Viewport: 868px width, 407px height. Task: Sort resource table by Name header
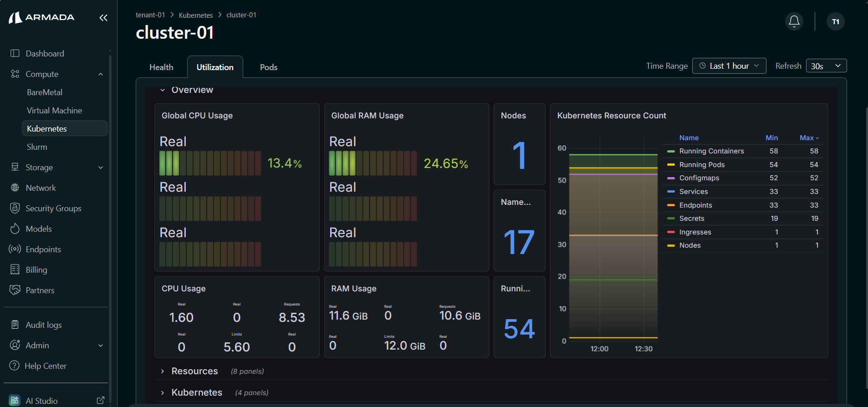[x=689, y=137]
